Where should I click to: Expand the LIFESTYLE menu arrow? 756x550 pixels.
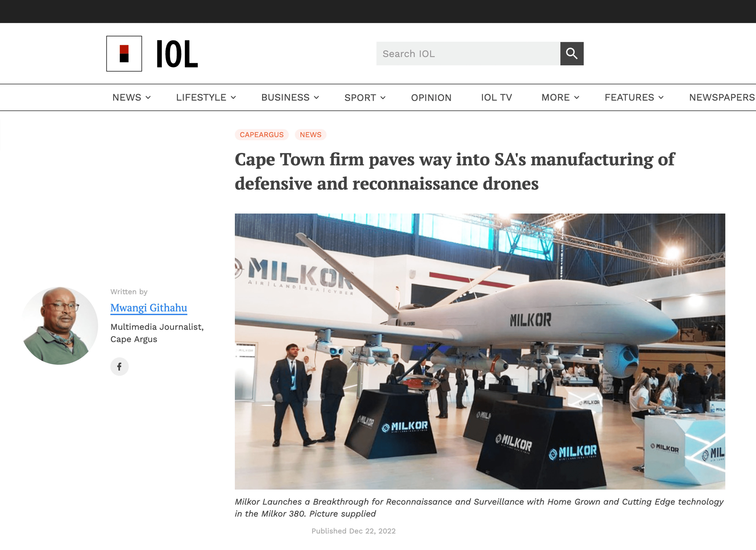click(233, 97)
